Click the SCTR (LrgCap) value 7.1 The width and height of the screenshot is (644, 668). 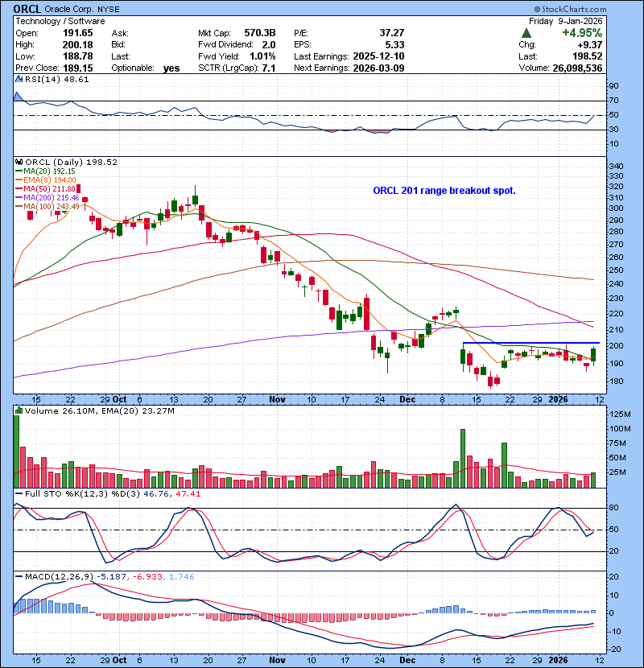[269, 68]
